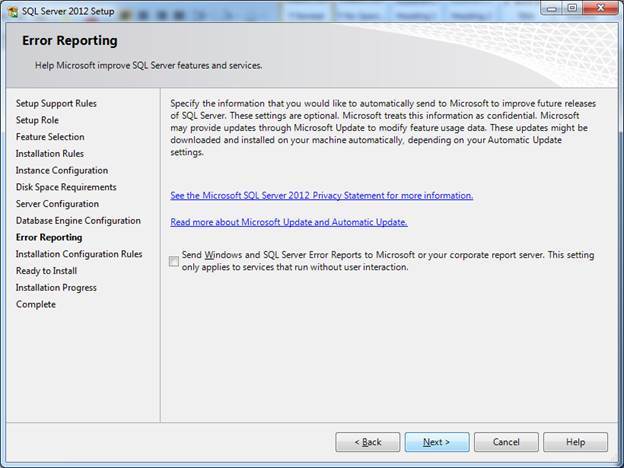The image size is (624, 468).
Task: Select Complete step in sidebar
Action: [36, 304]
